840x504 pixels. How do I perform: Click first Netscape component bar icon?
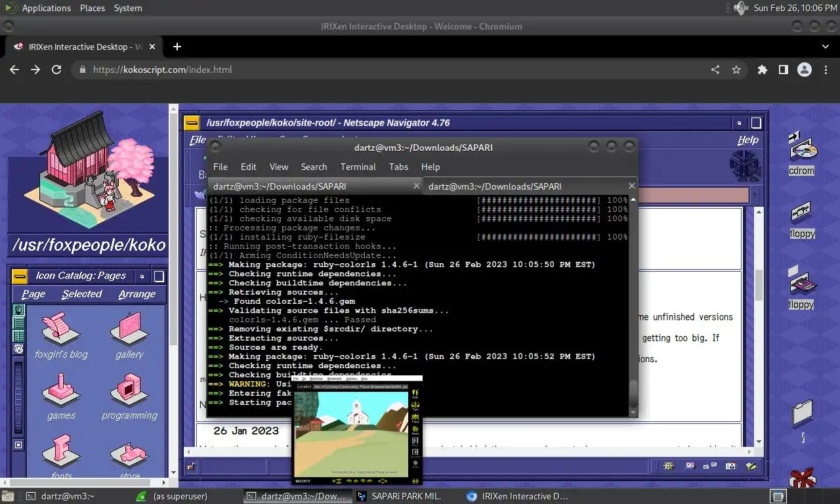pos(668,466)
